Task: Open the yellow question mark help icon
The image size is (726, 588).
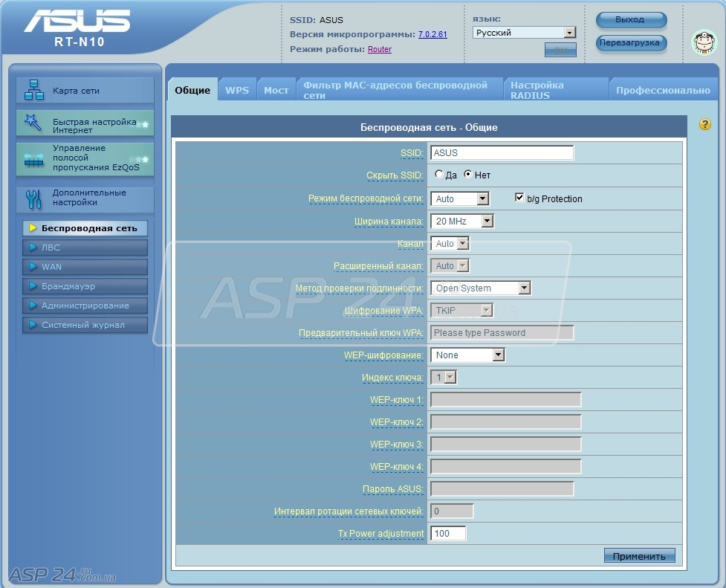Action: [x=705, y=124]
